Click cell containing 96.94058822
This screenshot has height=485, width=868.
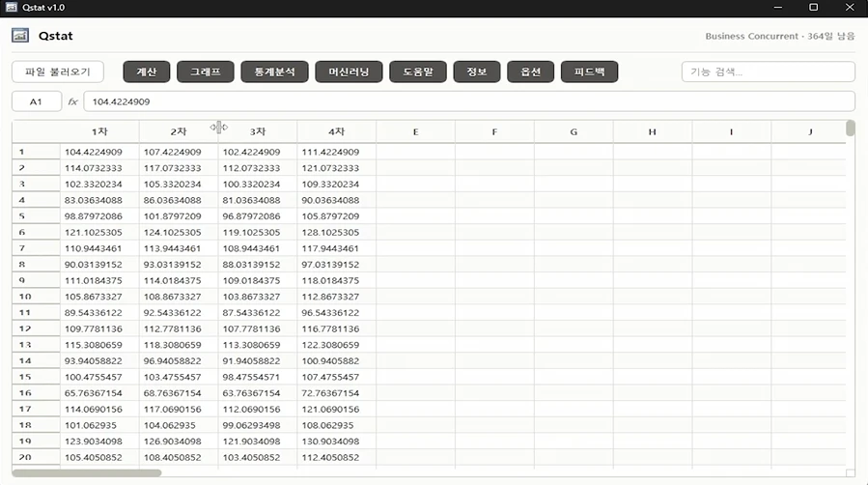(x=179, y=360)
